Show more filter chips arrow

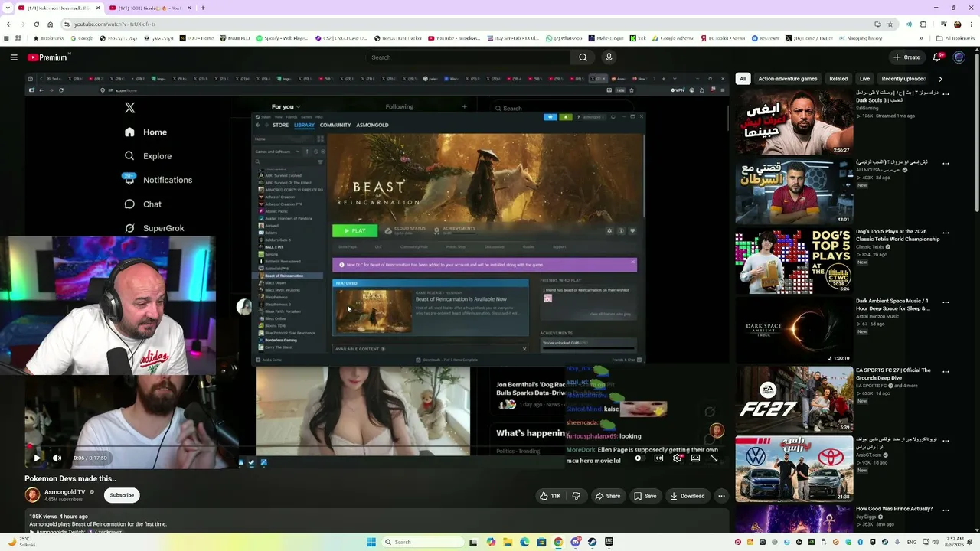click(x=940, y=79)
